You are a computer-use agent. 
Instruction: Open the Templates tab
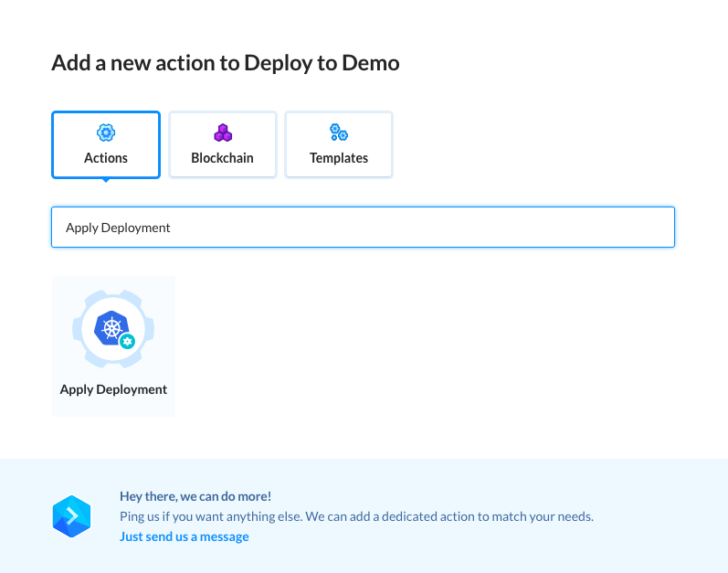tap(339, 144)
